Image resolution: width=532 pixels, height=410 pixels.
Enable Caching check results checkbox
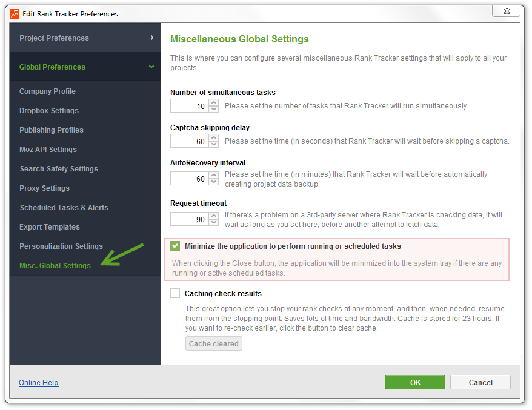(175, 293)
